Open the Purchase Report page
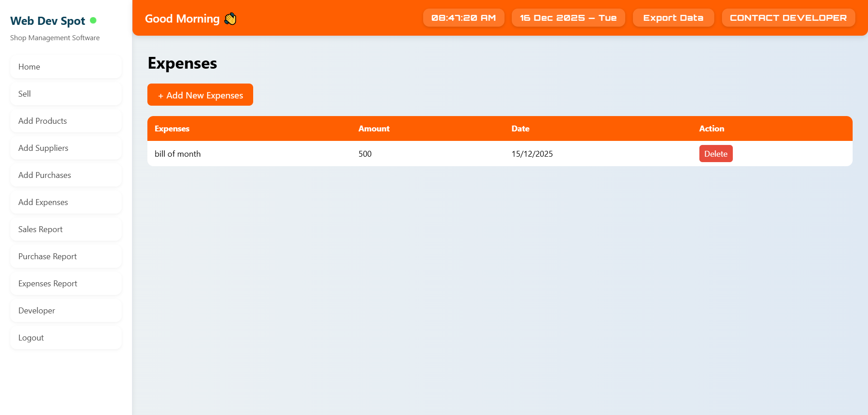The image size is (868, 415). pos(66,256)
